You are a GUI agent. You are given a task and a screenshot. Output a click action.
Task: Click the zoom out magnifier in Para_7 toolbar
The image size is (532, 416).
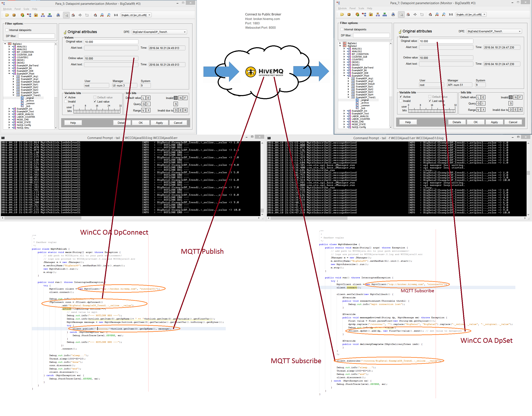[444, 15]
